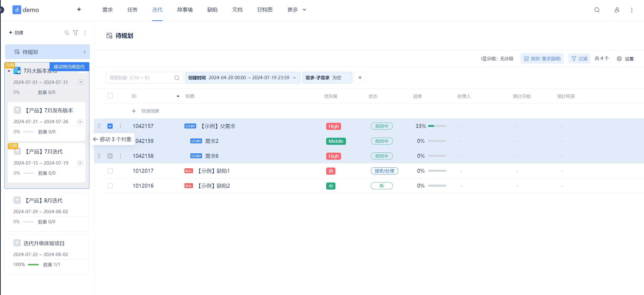This screenshot has width=644, height=295.
Task: Click the sort icon in iteration sidebar
Action: (x=66, y=33)
